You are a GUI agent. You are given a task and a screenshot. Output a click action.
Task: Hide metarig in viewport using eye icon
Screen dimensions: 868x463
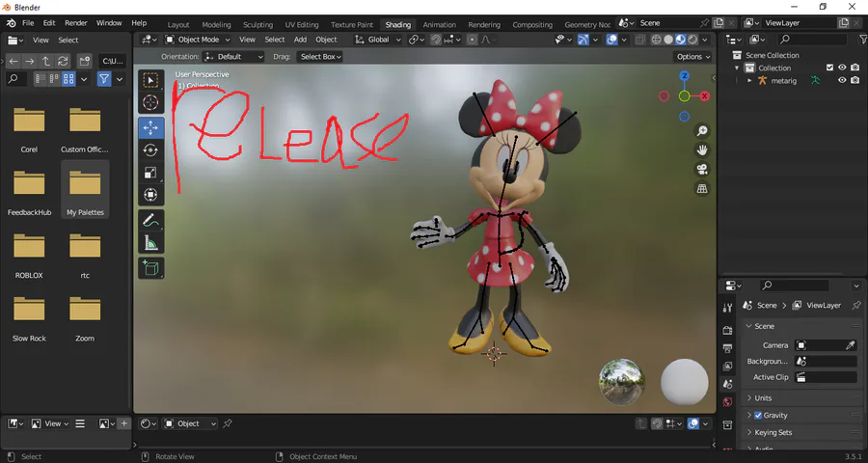(842, 80)
